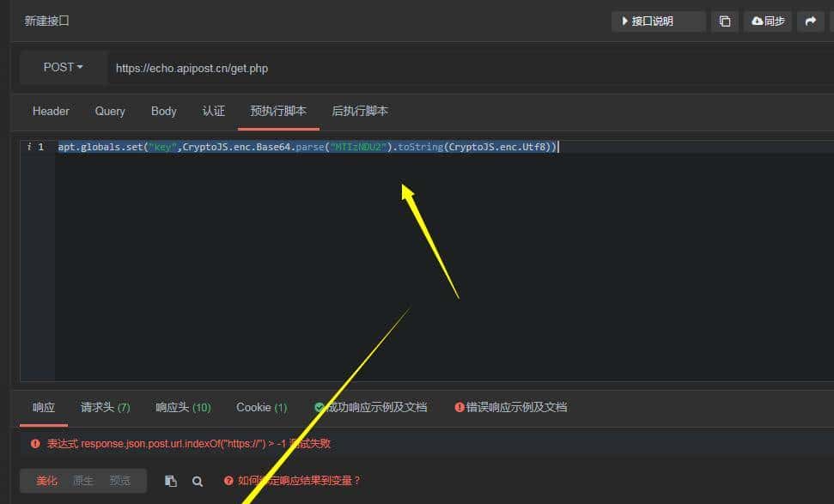Switch response view to 原生
Viewport: 834px width, 504px height.
84,481
